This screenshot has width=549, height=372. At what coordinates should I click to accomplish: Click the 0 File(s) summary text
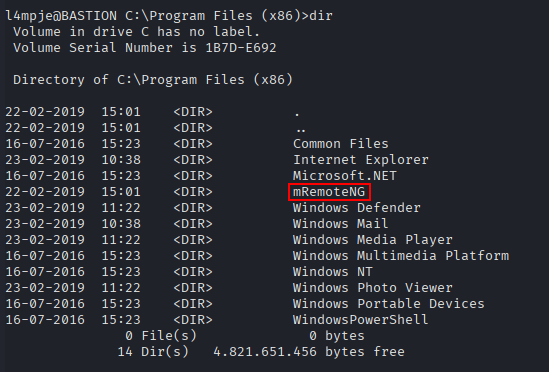pyautogui.click(x=161, y=336)
